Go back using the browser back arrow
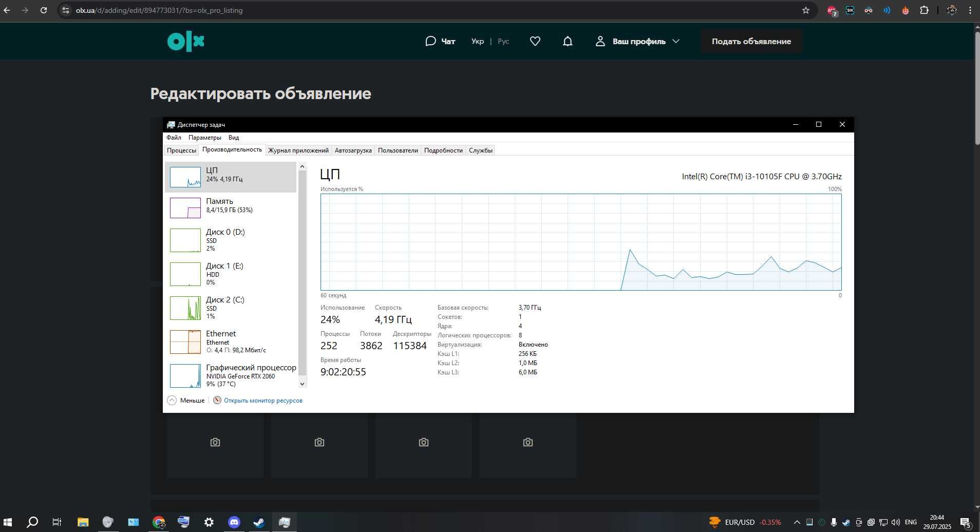Viewport: 980px width, 532px height. click(7, 10)
